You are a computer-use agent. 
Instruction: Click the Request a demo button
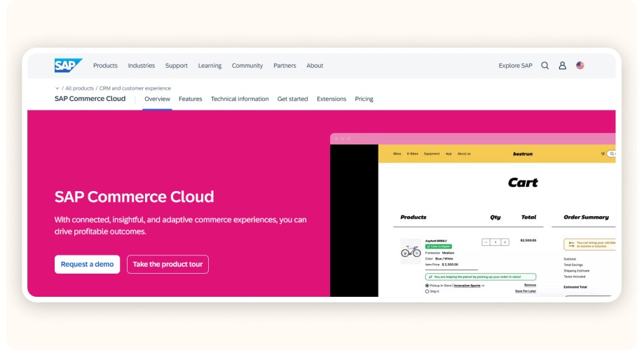87,264
